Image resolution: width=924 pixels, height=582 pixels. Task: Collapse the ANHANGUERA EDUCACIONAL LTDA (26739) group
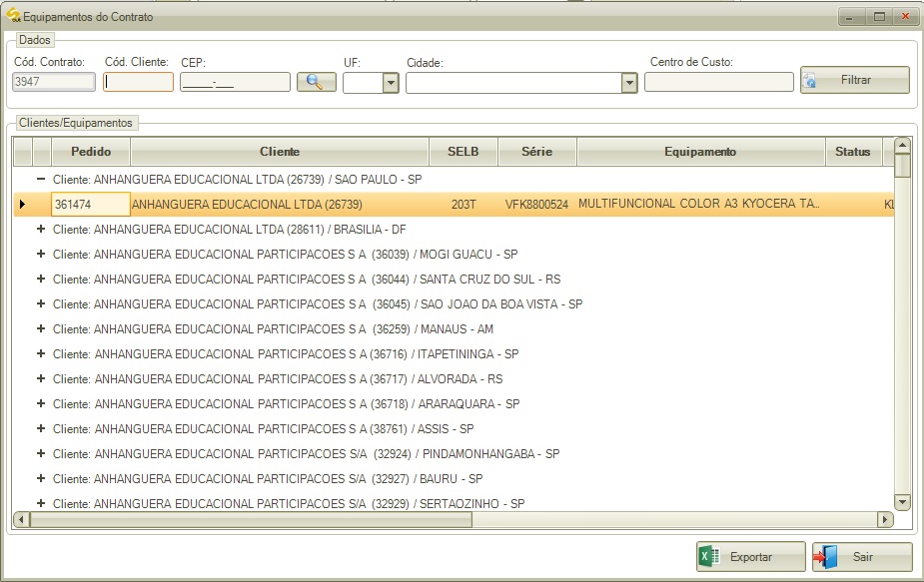[x=41, y=179]
